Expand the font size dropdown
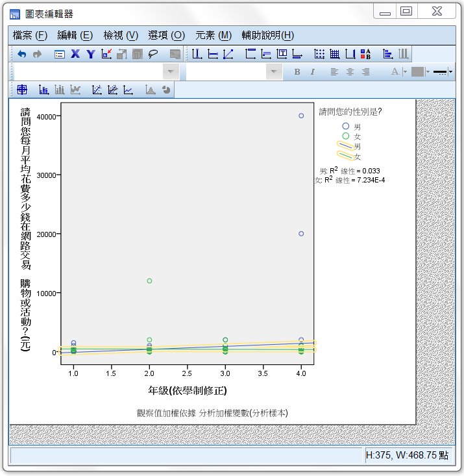The height and width of the screenshot is (476, 464). point(275,72)
